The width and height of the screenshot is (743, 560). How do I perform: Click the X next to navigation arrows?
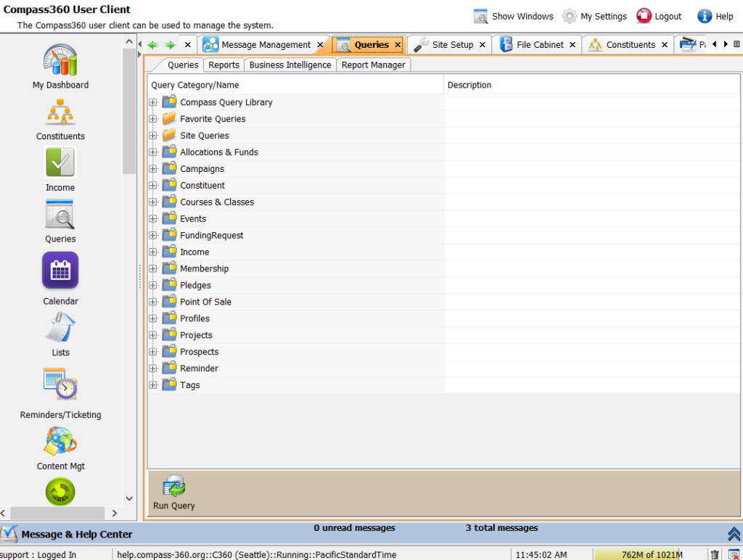coord(188,45)
